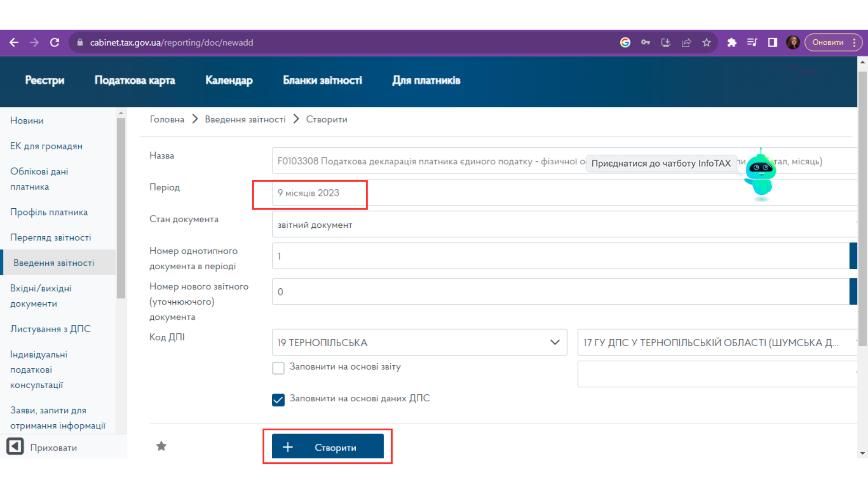Open the ГУ ДПС У ТЕРНОПІЛЬСЬКІЙ ОБЛАСТІ dropdown
This screenshot has height=488, width=868.
(x=717, y=343)
